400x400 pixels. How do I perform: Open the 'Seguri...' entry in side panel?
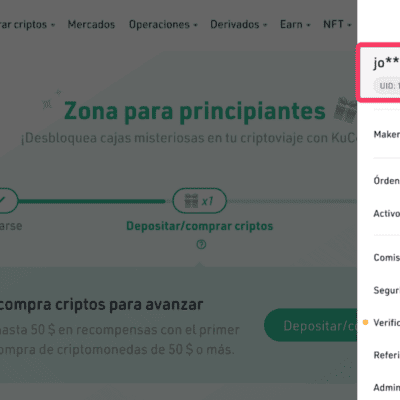(x=387, y=290)
